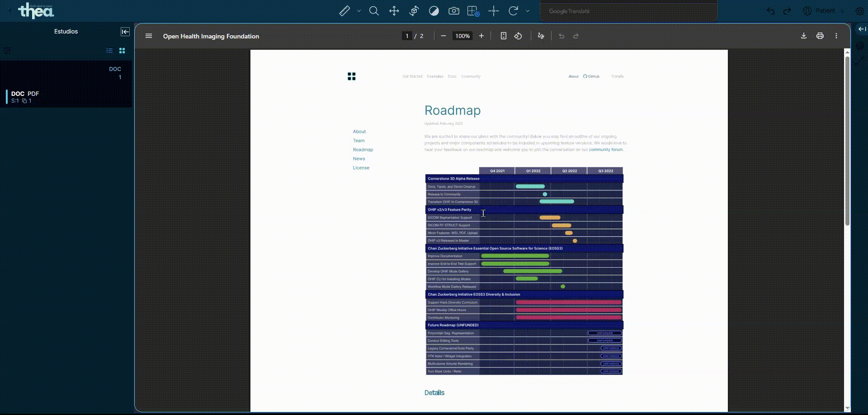
Task: Download the PDF document
Action: tap(804, 36)
